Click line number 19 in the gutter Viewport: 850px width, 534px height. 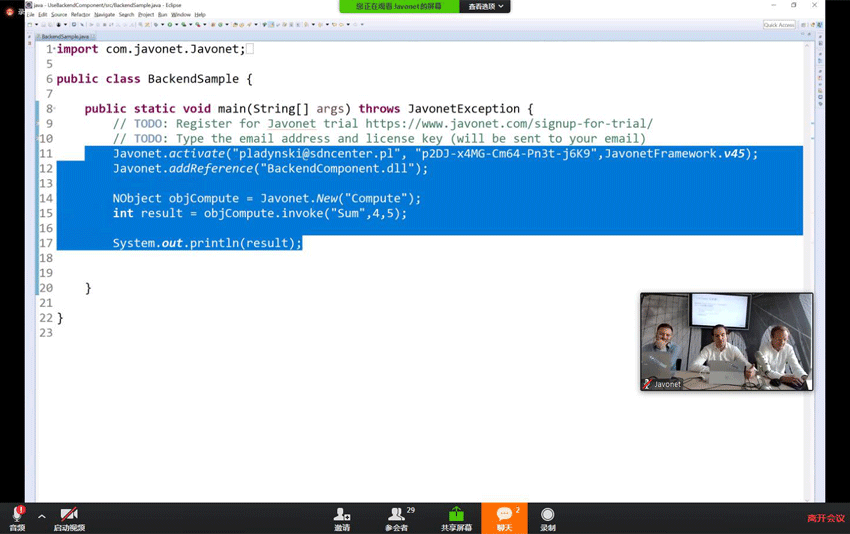46,273
